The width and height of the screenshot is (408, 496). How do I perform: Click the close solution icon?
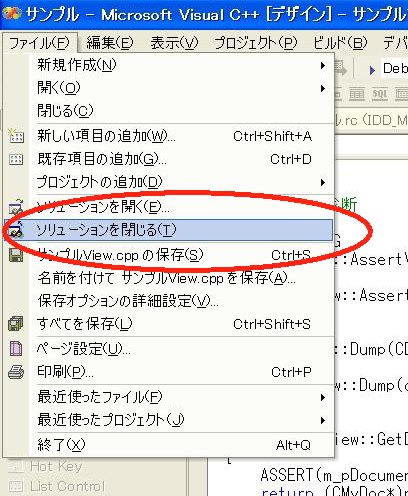[16, 230]
